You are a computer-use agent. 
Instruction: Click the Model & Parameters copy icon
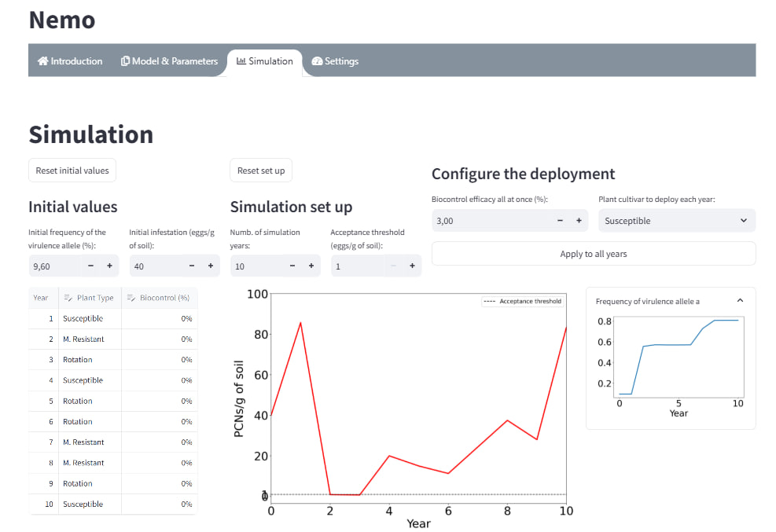click(125, 61)
